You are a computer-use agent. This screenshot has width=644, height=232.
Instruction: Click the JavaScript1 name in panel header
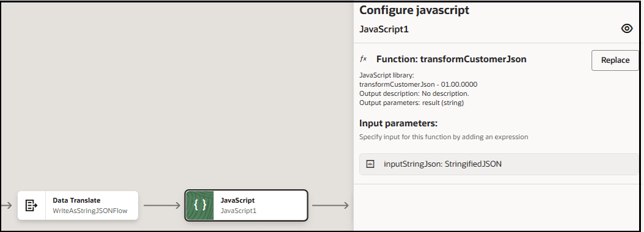point(384,29)
